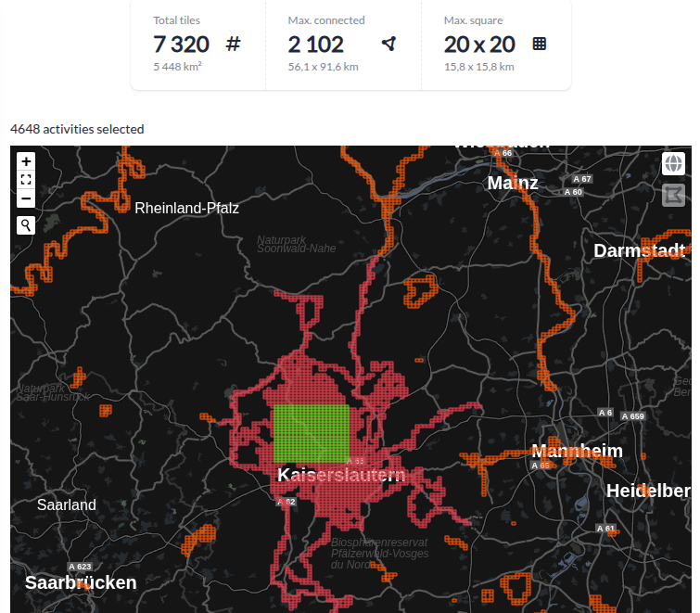Click the Darmstadt city label
The width and height of the screenshot is (700, 613).
[x=640, y=250]
